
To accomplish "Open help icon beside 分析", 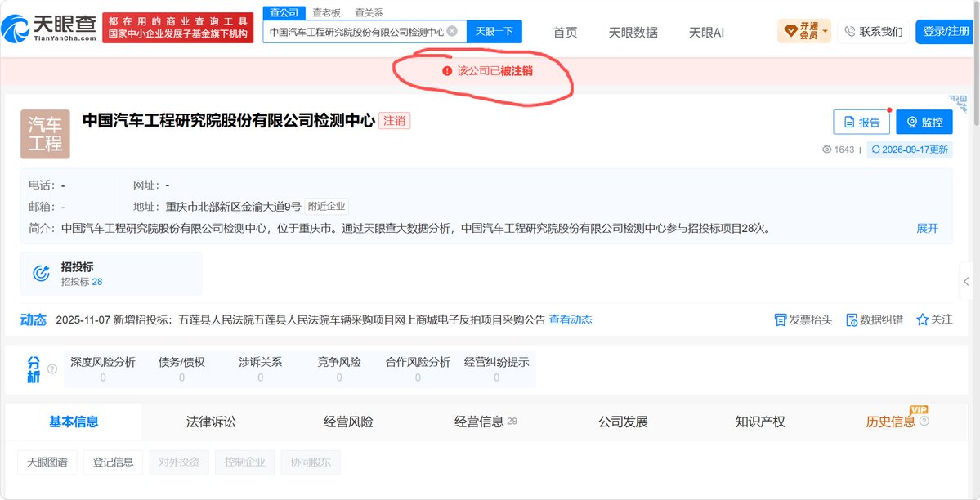I will (52, 368).
